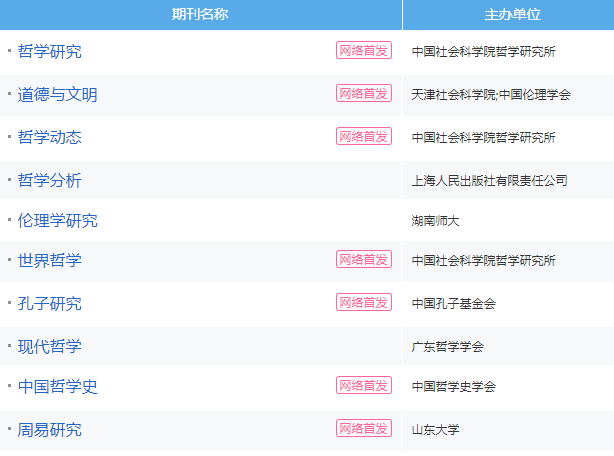Viewport: 614px width, 456px height.
Task: Click 网络首发 badge next to 中国哲学史
Action: [364, 386]
